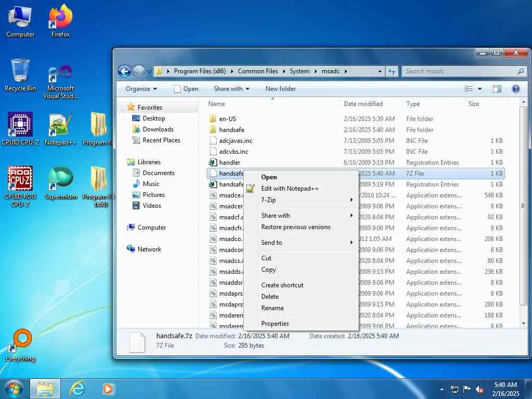Click the Search msadc field

point(463,71)
